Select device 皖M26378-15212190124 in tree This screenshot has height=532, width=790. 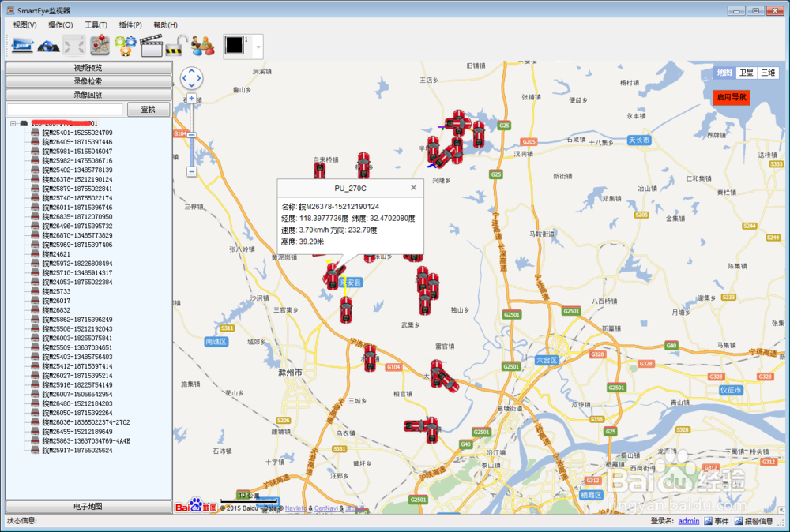point(77,179)
